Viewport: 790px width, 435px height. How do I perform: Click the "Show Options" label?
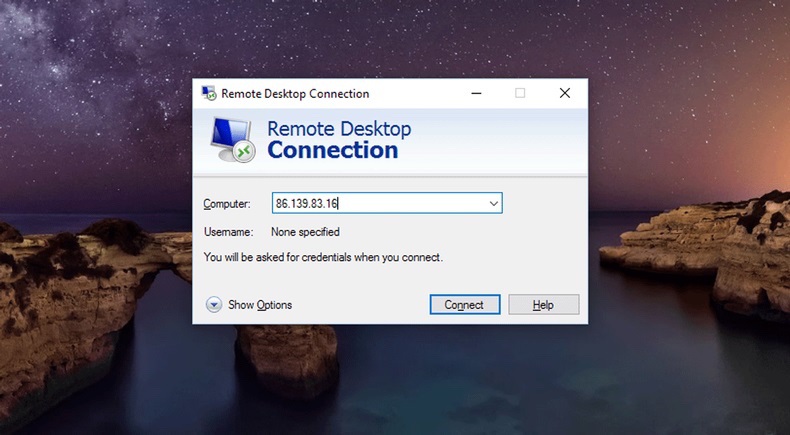pos(260,305)
